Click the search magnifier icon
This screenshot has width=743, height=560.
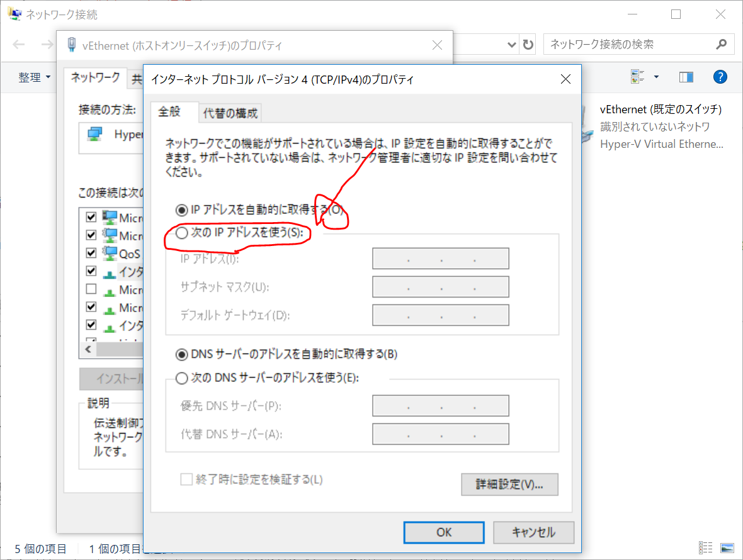point(722,45)
